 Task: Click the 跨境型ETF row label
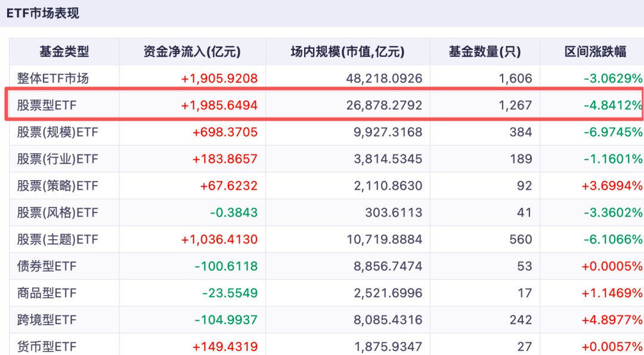[47, 320]
